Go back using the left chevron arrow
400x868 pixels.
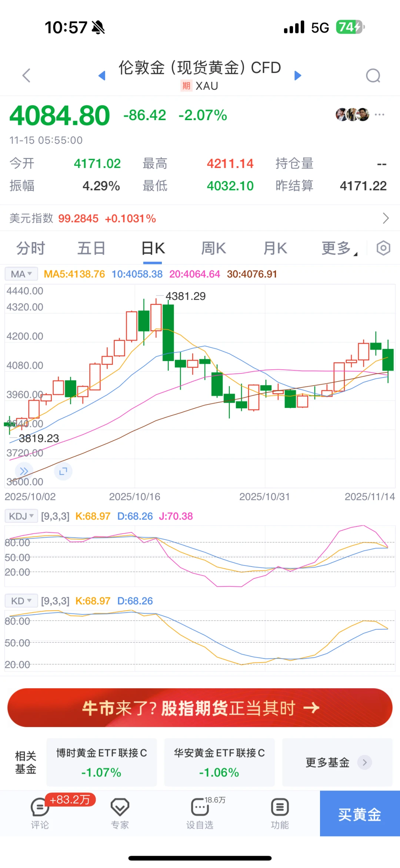coord(26,75)
